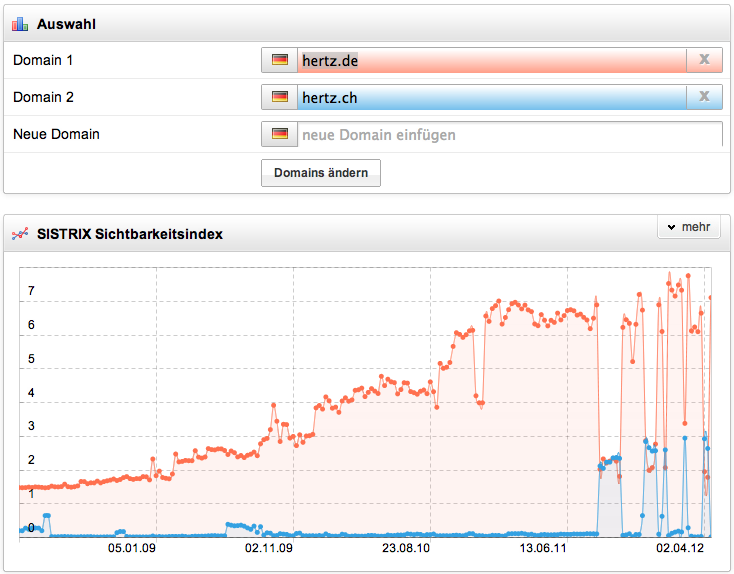Click the 02.04.12 date label on the axis
The width and height of the screenshot is (734, 574).
(x=679, y=548)
